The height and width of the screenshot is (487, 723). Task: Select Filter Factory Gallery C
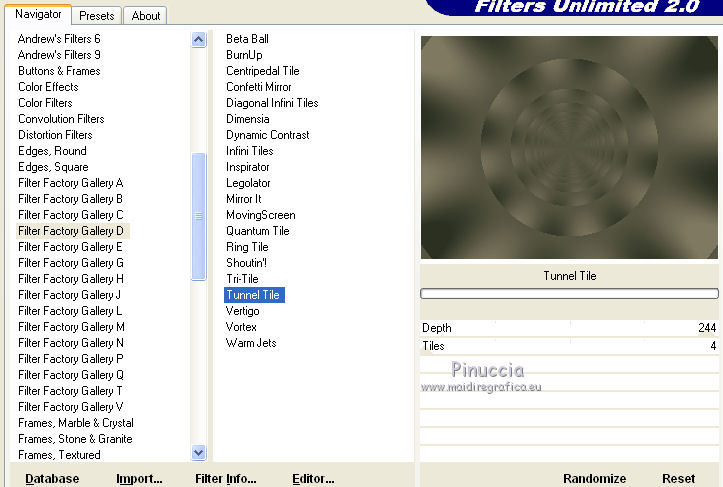tap(71, 215)
